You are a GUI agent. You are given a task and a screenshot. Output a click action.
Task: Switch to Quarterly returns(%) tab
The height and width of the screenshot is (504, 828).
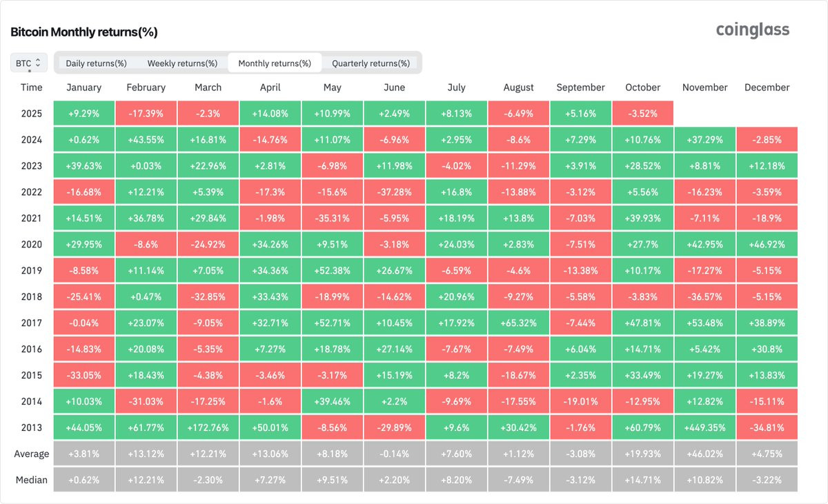[371, 63]
